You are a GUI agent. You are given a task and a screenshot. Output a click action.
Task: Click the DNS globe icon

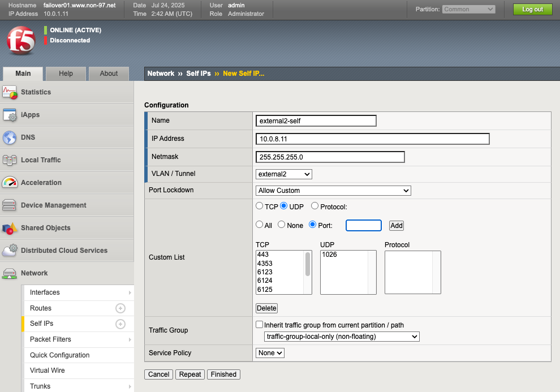point(10,137)
